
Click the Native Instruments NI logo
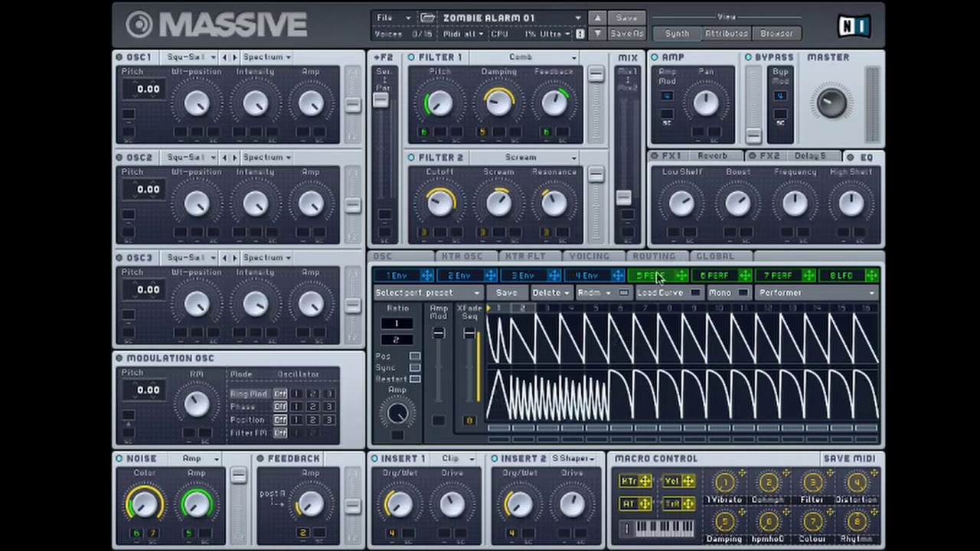click(854, 26)
